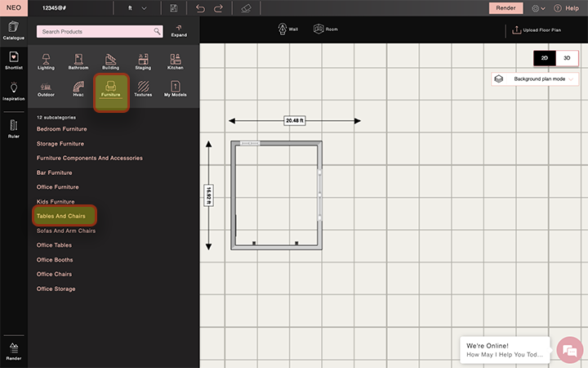Screen dimensions: 588x368
Task: Open the settings gear dropdown
Action: tap(539, 8)
